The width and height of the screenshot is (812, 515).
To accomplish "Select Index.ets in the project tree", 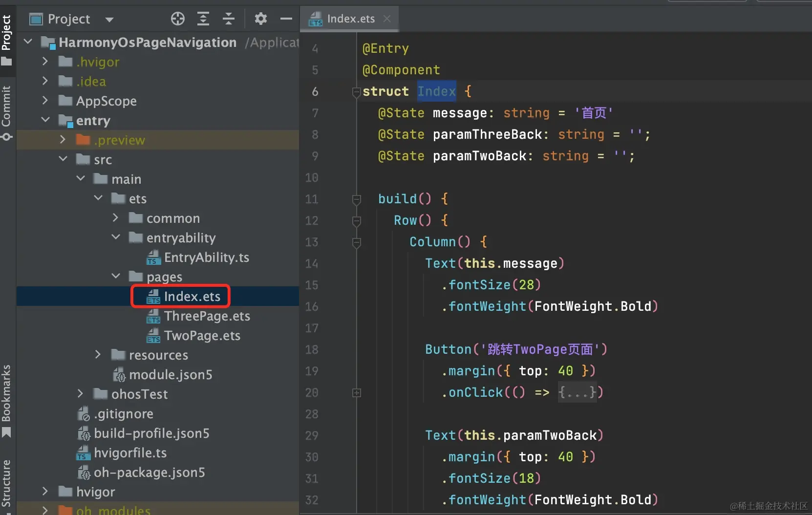I will click(192, 297).
